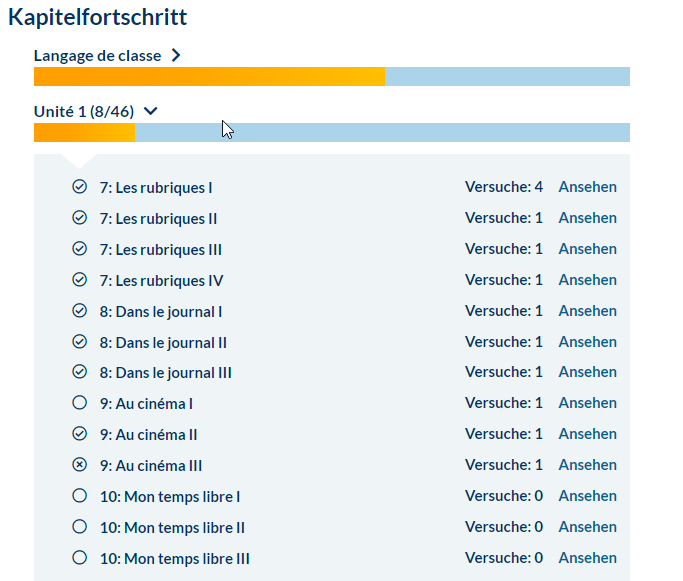
Task: Click the empty circle beside Mon temps libre II
Action: tap(80, 527)
